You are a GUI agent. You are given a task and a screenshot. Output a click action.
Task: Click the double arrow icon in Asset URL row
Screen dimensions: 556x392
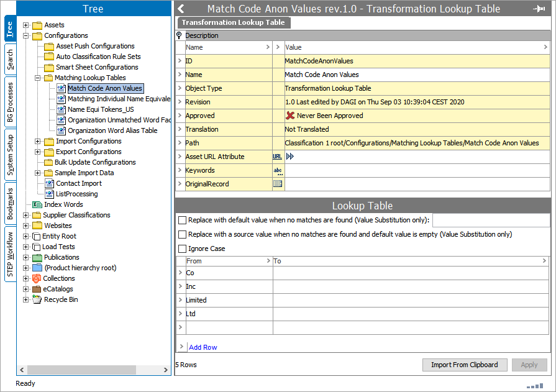tap(289, 157)
